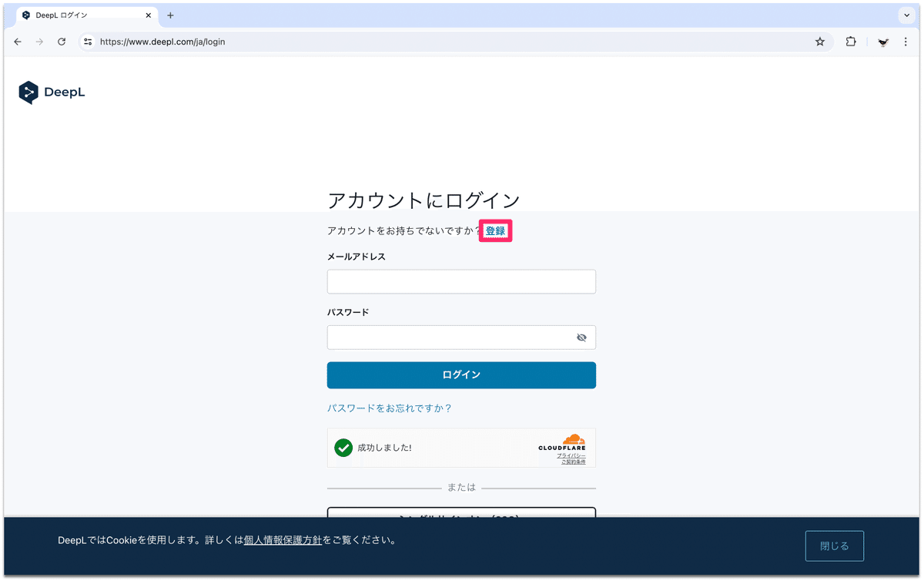
Task: Click the DeepL hexagon logo
Action: click(30, 92)
